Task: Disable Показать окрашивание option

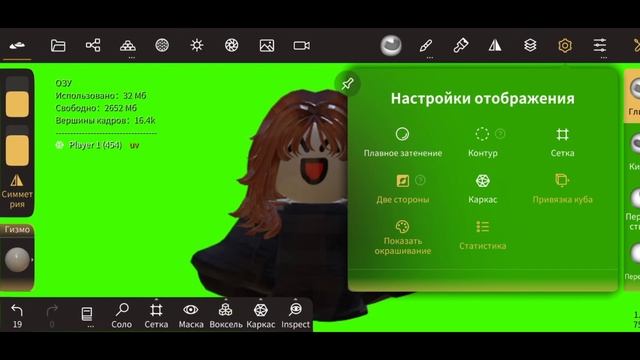Action: [402, 237]
